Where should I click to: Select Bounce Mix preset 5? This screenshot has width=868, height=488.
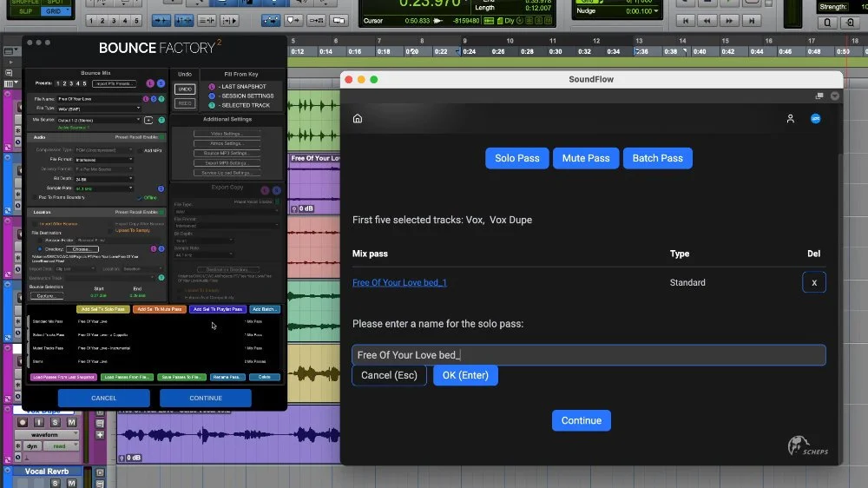(x=84, y=83)
